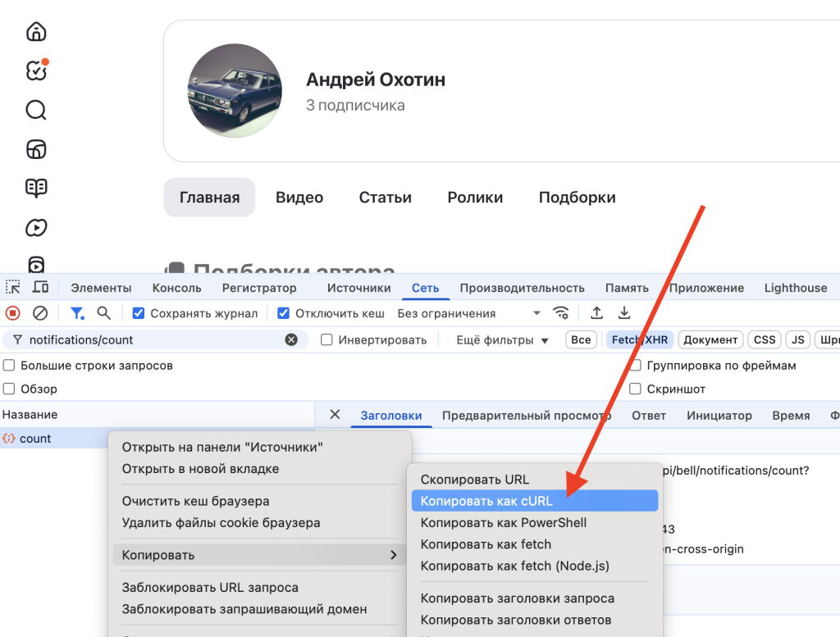This screenshot has width=840, height=637.
Task: Open the Видео channel tab
Action: [x=299, y=198]
